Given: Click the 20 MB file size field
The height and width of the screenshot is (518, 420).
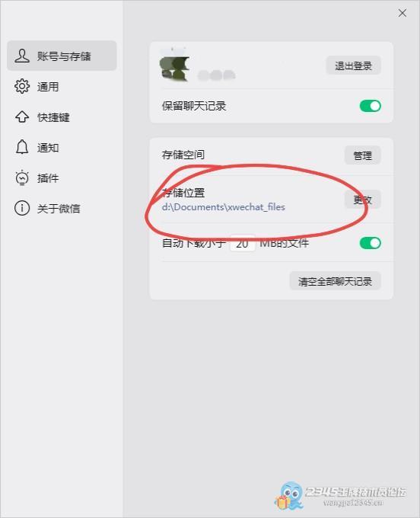Looking at the screenshot, I should pyautogui.click(x=243, y=244).
